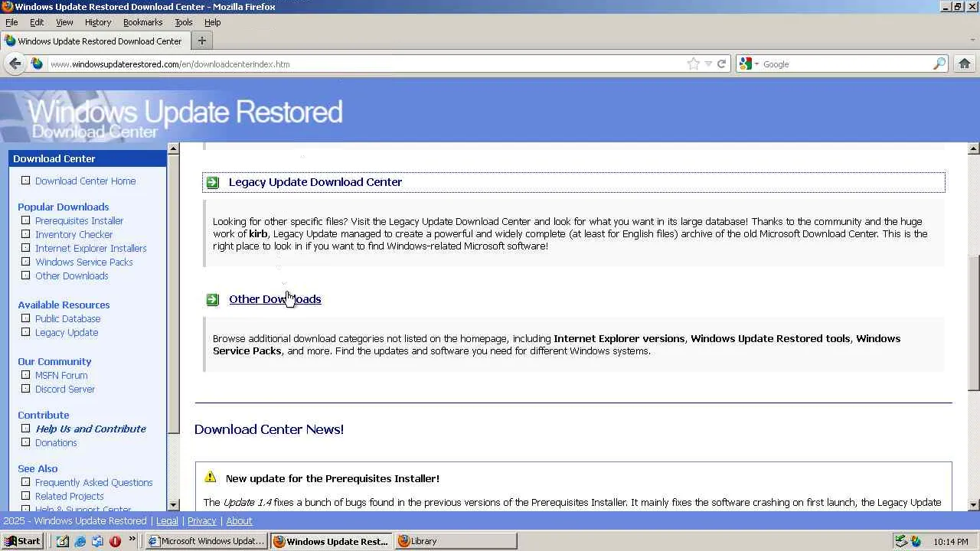
Task: Open the Legacy Update Download Center heading link
Action: pos(315,182)
